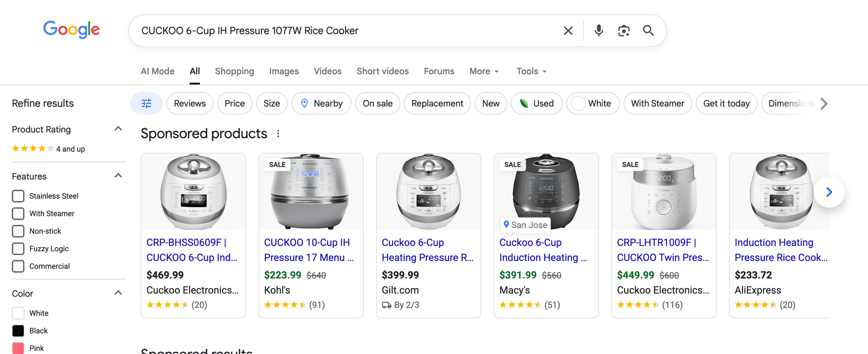Open sponsored products three-dot menu
The image size is (868, 354).
[x=278, y=134]
